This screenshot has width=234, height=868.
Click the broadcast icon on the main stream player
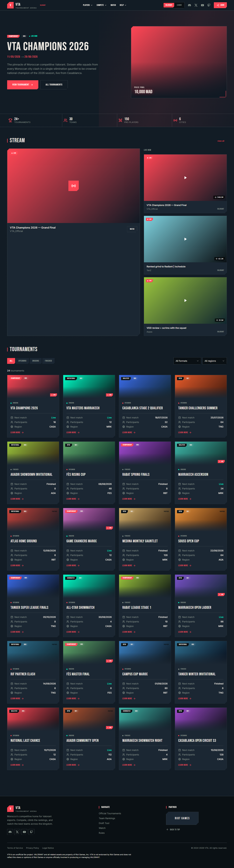(73, 186)
